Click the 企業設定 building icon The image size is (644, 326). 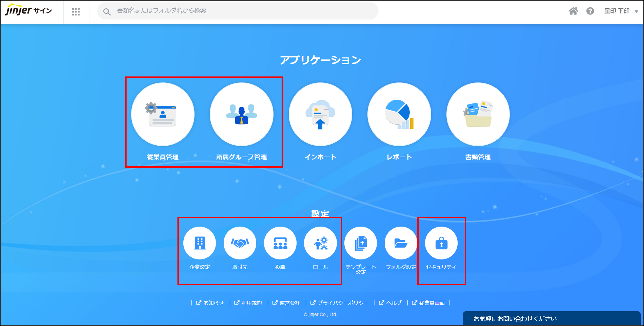point(199,243)
